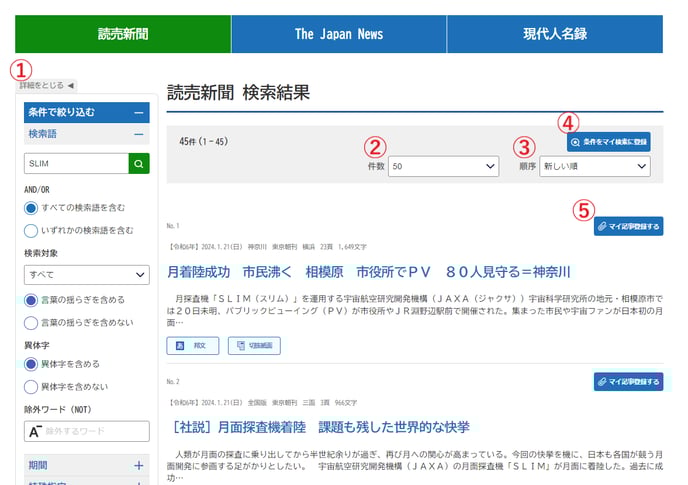Switch to The Japan News tab

tap(338, 34)
